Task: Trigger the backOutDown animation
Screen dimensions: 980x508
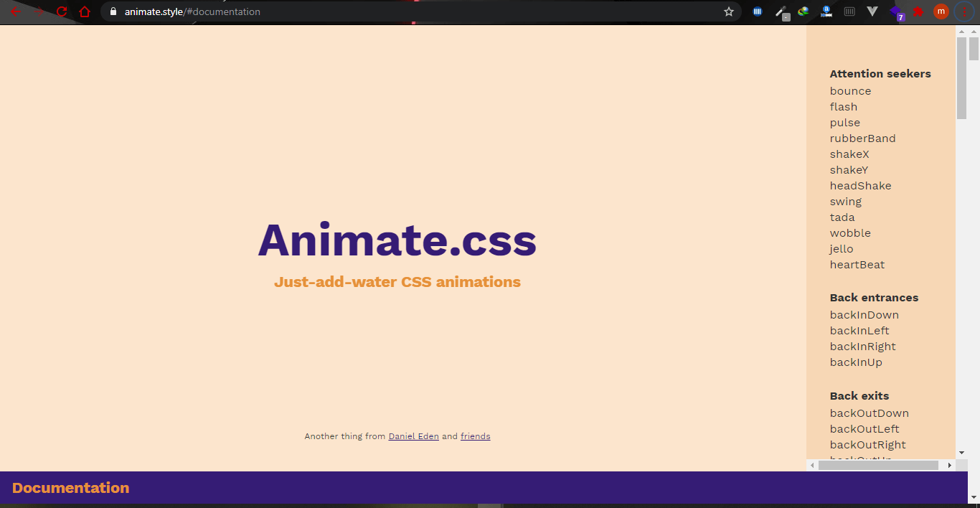Action: coord(870,413)
